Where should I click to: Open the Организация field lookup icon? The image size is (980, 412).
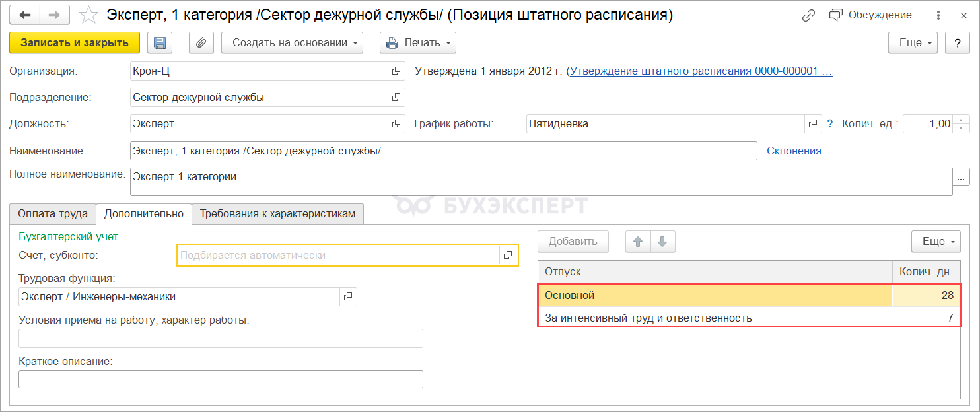(x=396, y=71)
